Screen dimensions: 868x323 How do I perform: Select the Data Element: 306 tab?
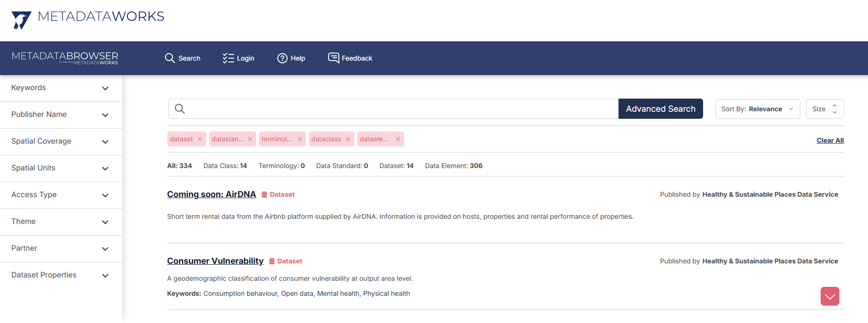pyautogui.click(x=454, y=166)
